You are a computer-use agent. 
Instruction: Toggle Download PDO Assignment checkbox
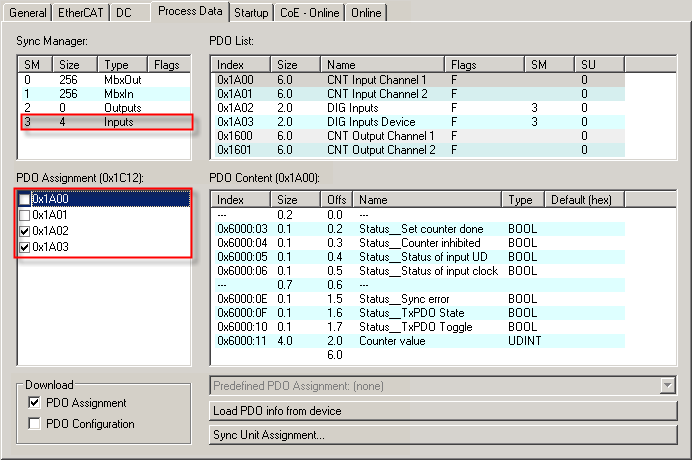34,403
